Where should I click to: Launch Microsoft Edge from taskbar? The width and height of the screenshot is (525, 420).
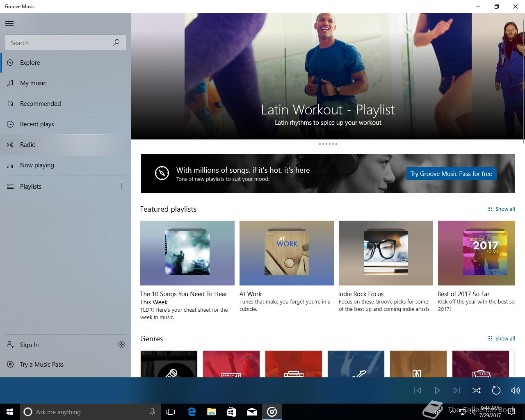coord(192,412)
